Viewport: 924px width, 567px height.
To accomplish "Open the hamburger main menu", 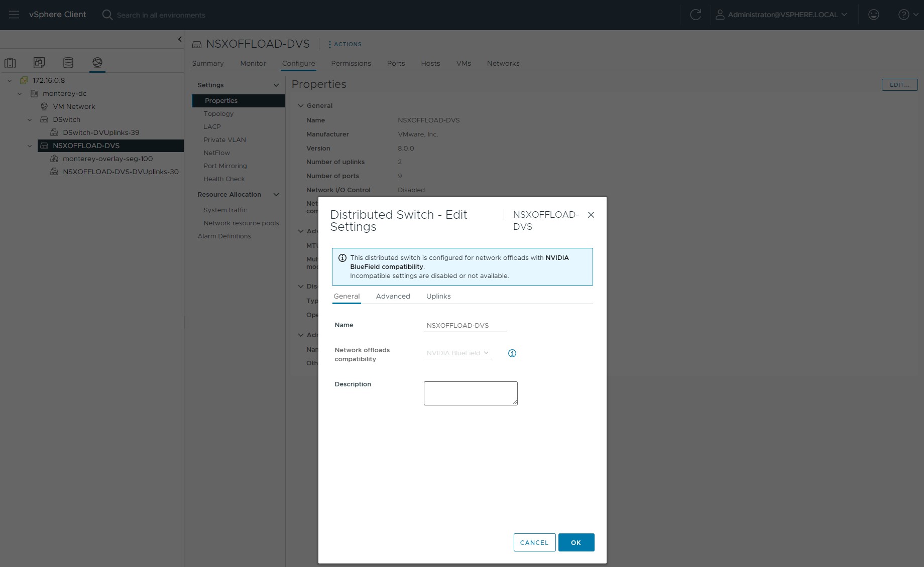I will click(x=14, y=15).
